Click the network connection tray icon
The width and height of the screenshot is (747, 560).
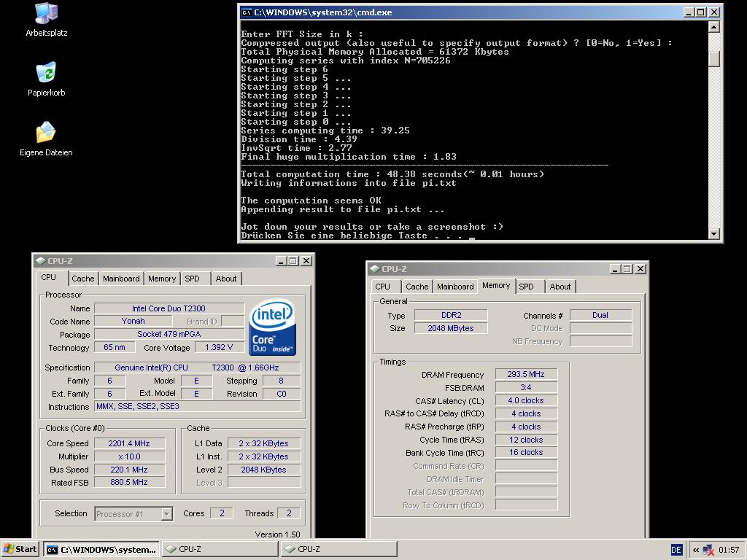coord(708,550)
